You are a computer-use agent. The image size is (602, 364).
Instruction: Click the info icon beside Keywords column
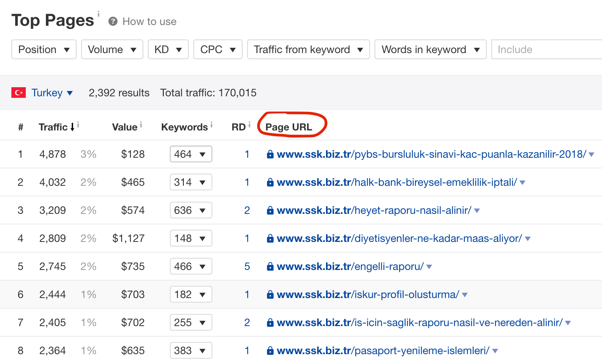tap(212, 124)
